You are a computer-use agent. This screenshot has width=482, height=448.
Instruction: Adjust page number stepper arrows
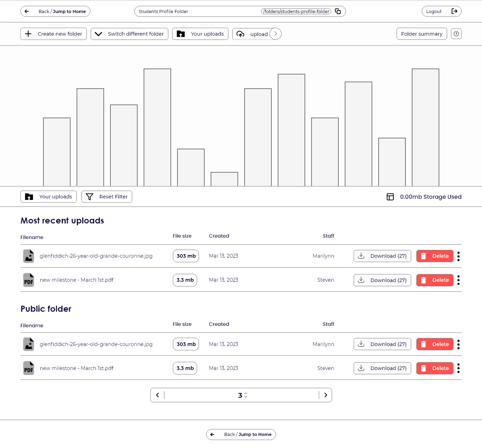pos(246,395)
